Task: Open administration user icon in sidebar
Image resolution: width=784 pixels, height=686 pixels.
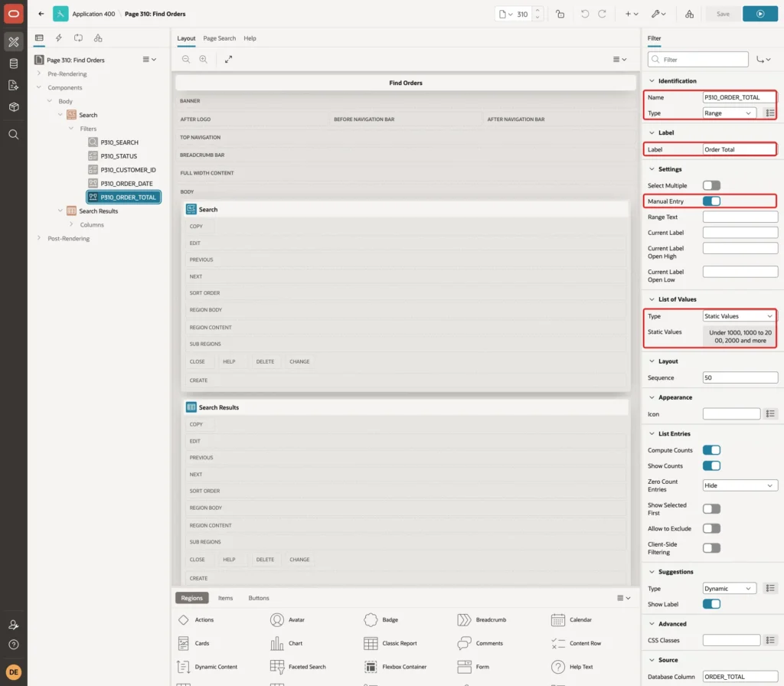Action: [x=14, y=625]
